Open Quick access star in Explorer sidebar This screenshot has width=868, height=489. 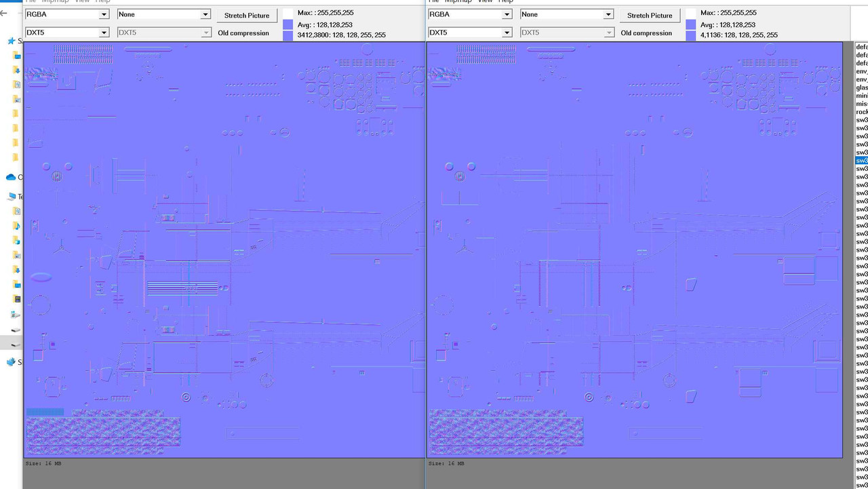tap(11, 41)
